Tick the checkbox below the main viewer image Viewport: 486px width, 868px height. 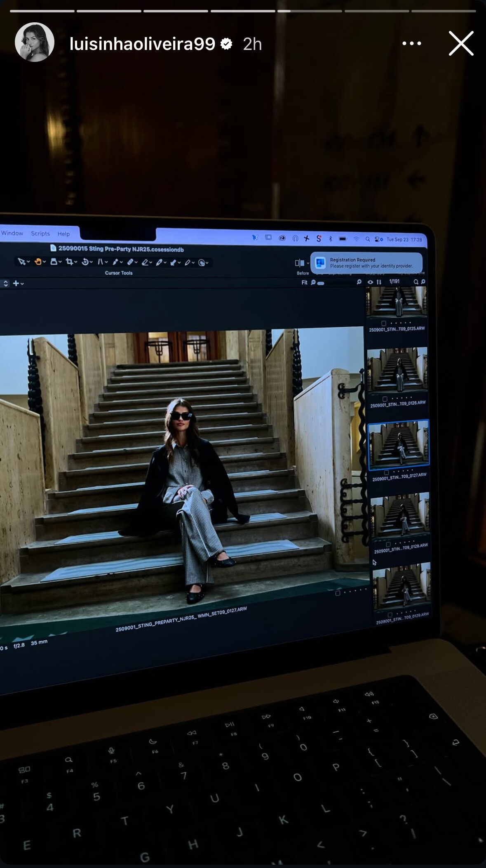click(338, 593)
